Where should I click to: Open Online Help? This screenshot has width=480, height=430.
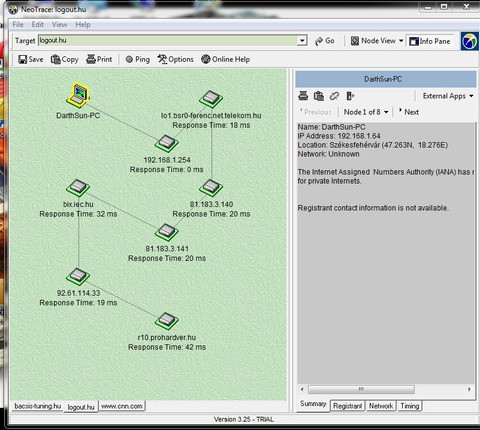[x=226, y=59]
